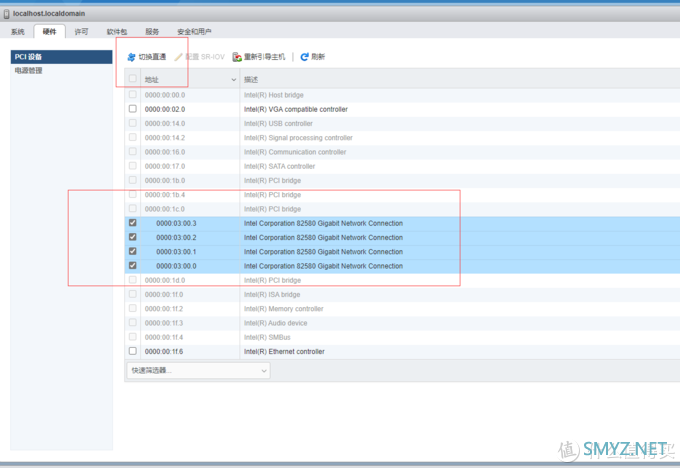
Task: Click the localhost.localdomain title text
Action: pos(49,14)
